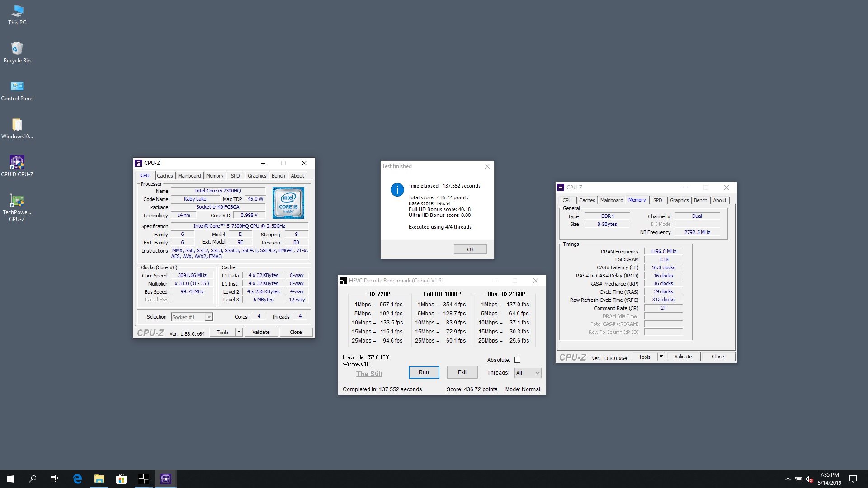Click the Instructions list field in CPU-Z

click(240, 253)
